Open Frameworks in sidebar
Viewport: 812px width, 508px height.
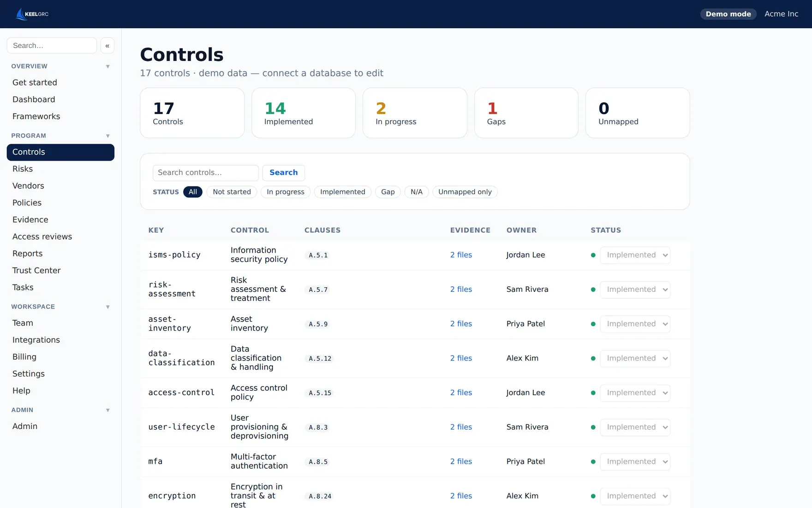click(60, 116)
